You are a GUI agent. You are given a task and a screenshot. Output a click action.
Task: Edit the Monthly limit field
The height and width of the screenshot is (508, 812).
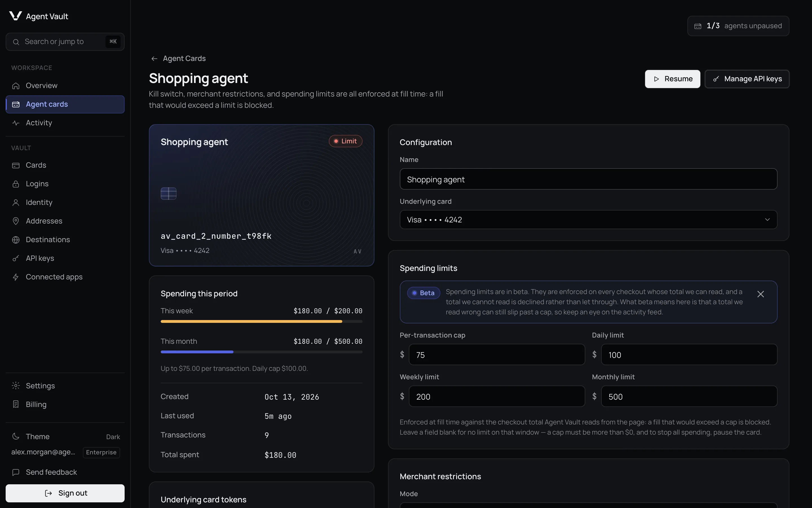point(689,397)
